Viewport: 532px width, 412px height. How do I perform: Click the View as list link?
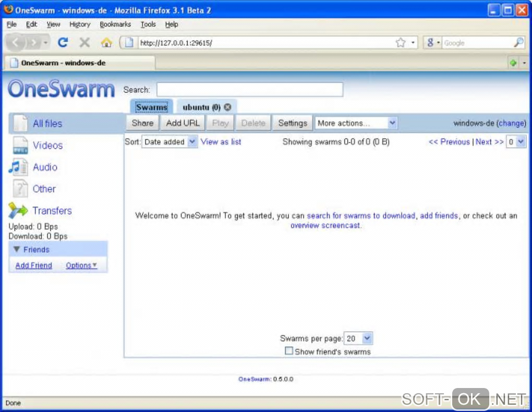click(x=221, y=142)
